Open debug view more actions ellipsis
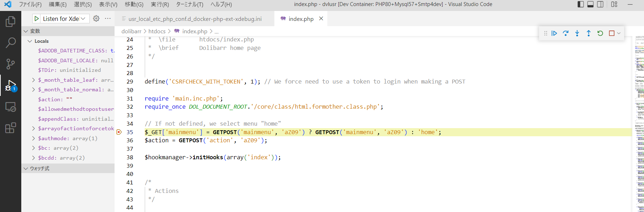This screenshot has width=644, height=212. coord(108,18)
